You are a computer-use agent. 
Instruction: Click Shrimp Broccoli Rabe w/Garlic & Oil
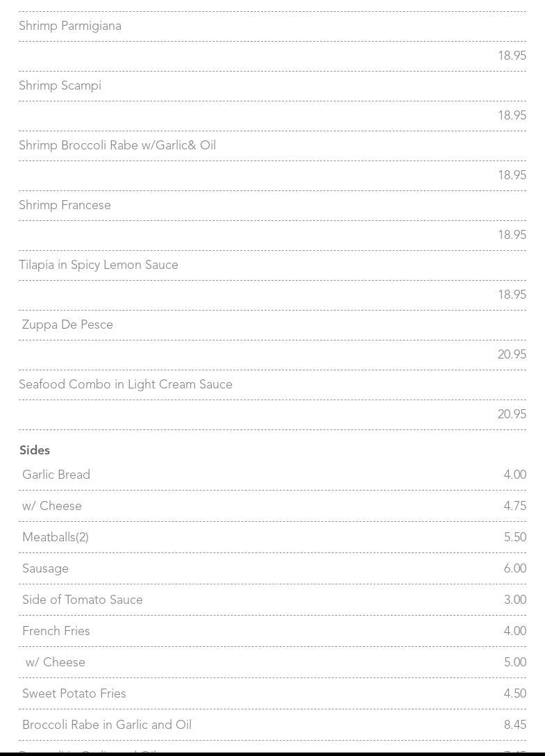coord(117,146)
